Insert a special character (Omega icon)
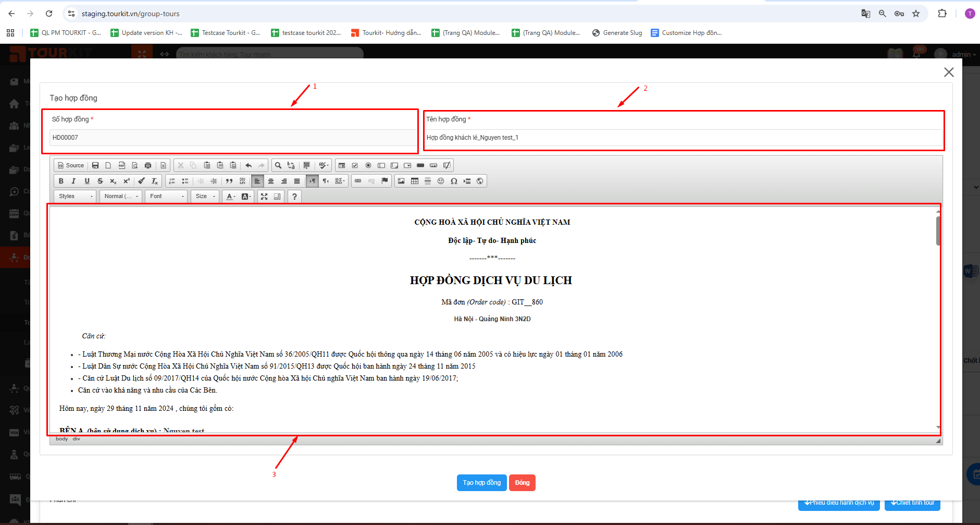Screen dimensions: 980x525 point(454,181)
